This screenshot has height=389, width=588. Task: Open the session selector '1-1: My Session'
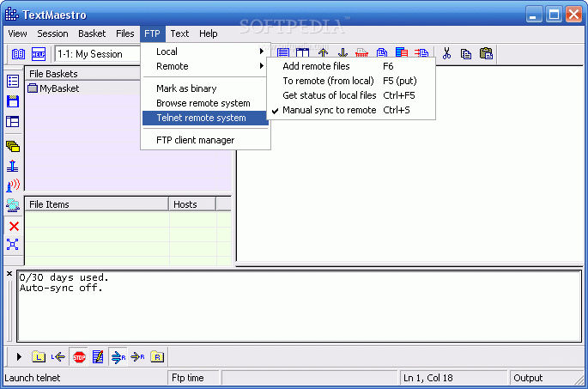[98, 54]
